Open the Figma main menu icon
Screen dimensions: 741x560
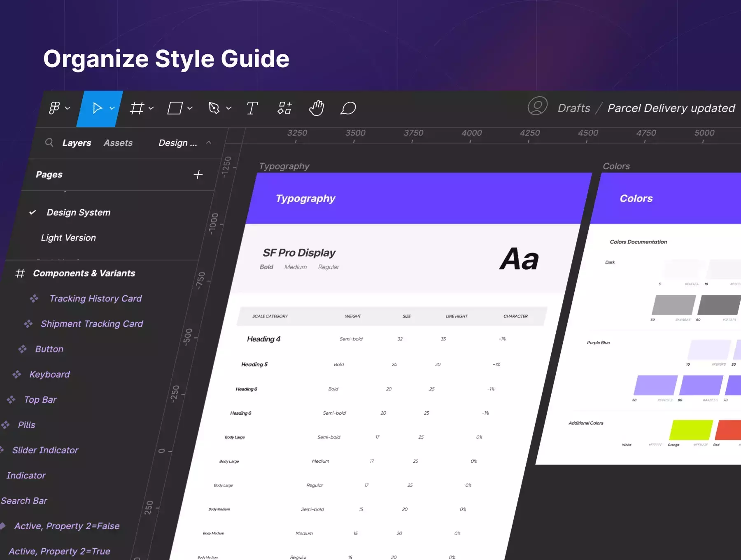[54, 108]
